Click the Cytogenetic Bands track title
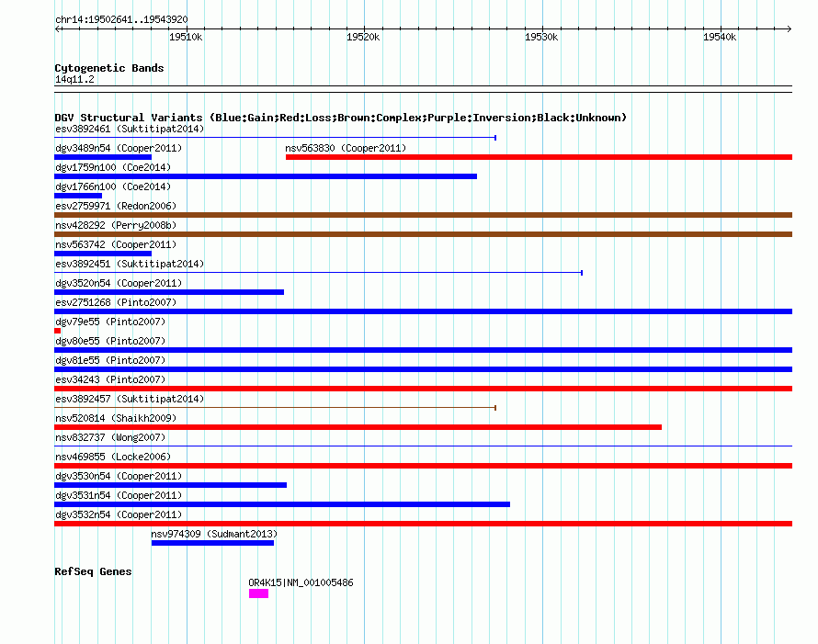The width and height of the screenshot is (818, 644). tap(109, 68)
